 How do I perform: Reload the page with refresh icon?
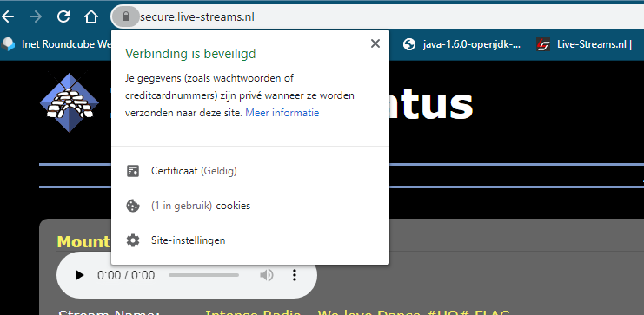(x=63, y=16)
